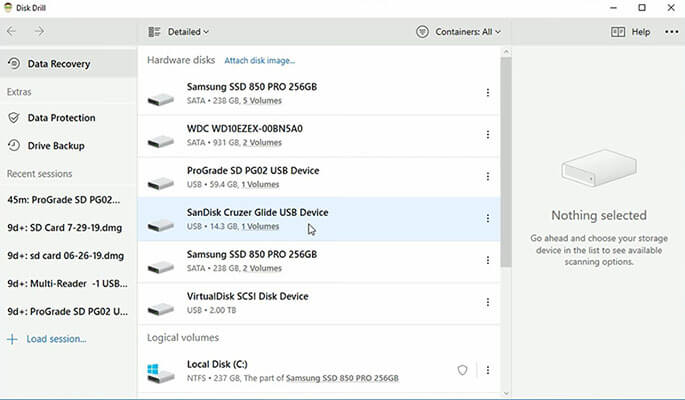The height and width of the screenshot is (400, 685).
Task: Go forward with the right arrow
Action: click(39, 31)
